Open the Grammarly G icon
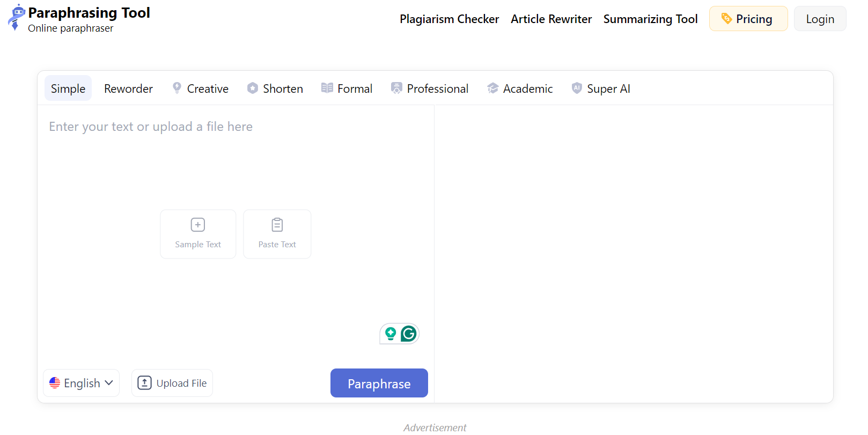This screenshot has height=435, width=868. pyautogui.click(x=409, y=334)
